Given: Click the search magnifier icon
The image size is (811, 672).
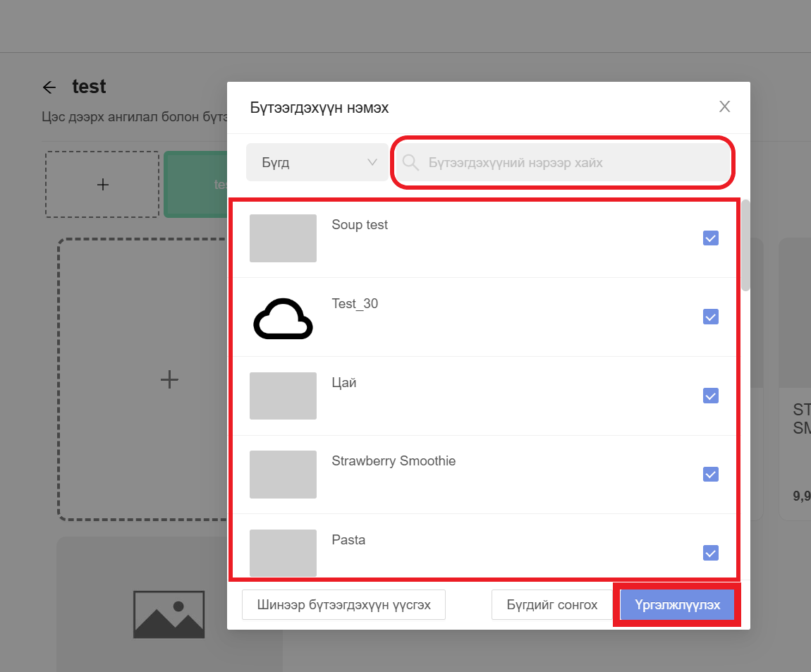Looking at the screenshot, I should click(x=410, y=163).
